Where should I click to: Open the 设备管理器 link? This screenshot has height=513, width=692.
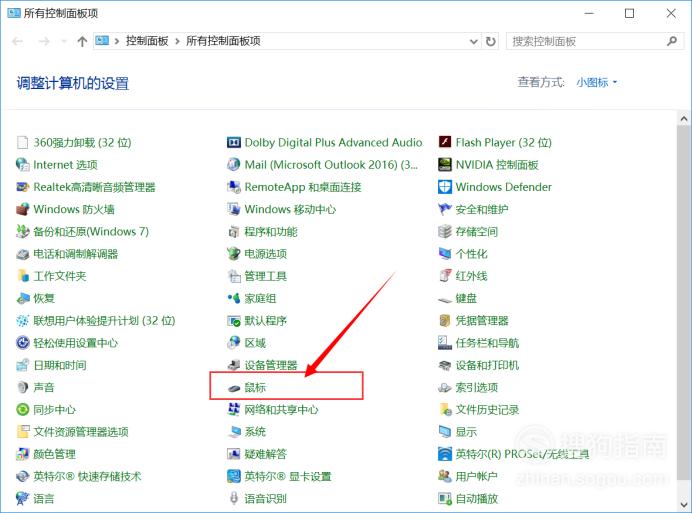[x=271, y=365]
